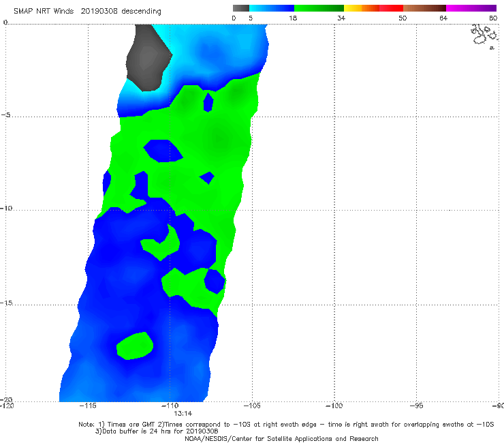Click the color bar label '34'
The height and width of the screenshot is (443, 504).
341,18
